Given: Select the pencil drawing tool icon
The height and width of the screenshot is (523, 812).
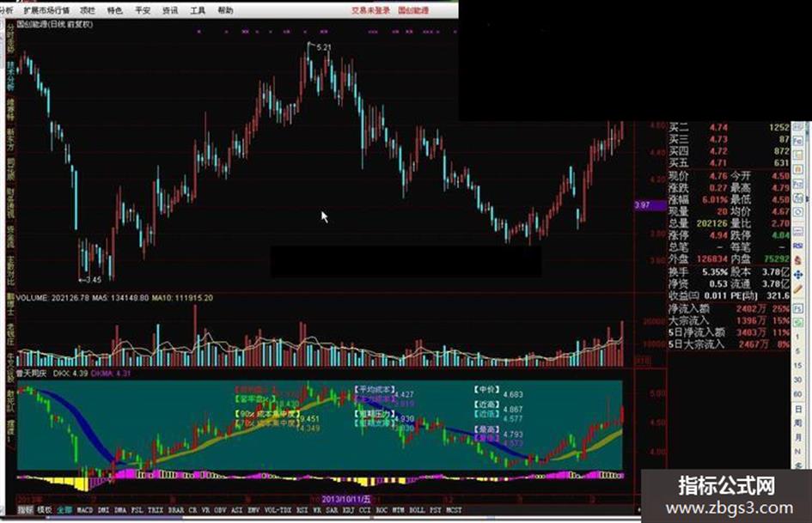Looking at the screenshot, I should point(797,289).
